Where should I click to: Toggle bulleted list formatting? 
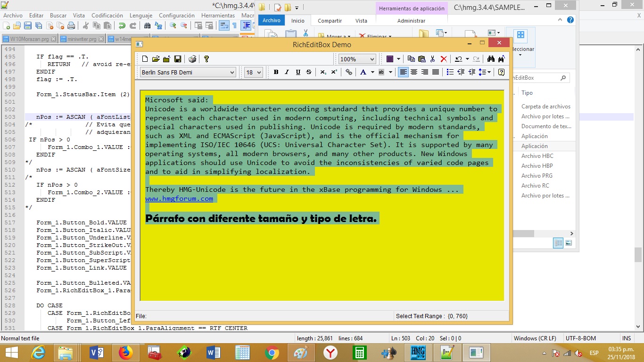pyautogui.click(x=450, y=72)
